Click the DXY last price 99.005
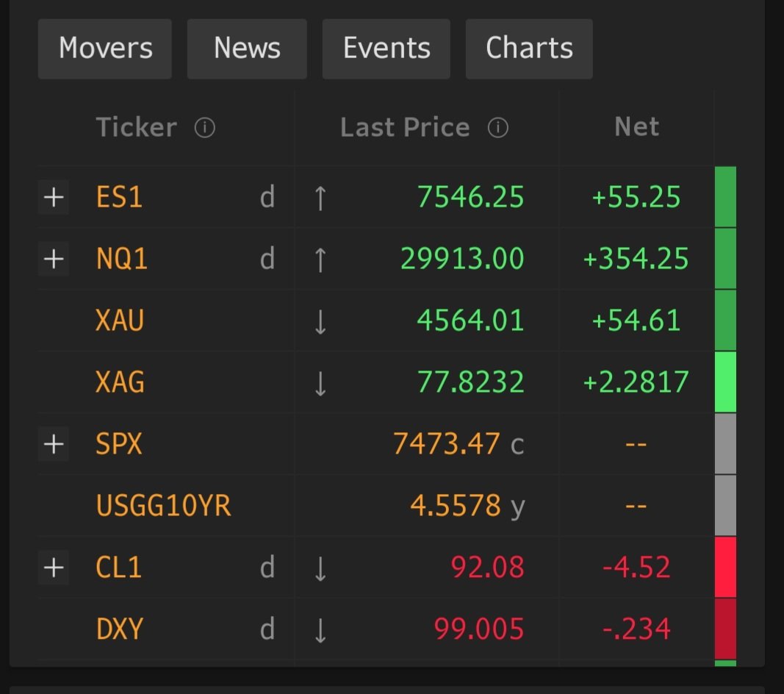Screen dimensions: 784x694 479,629
